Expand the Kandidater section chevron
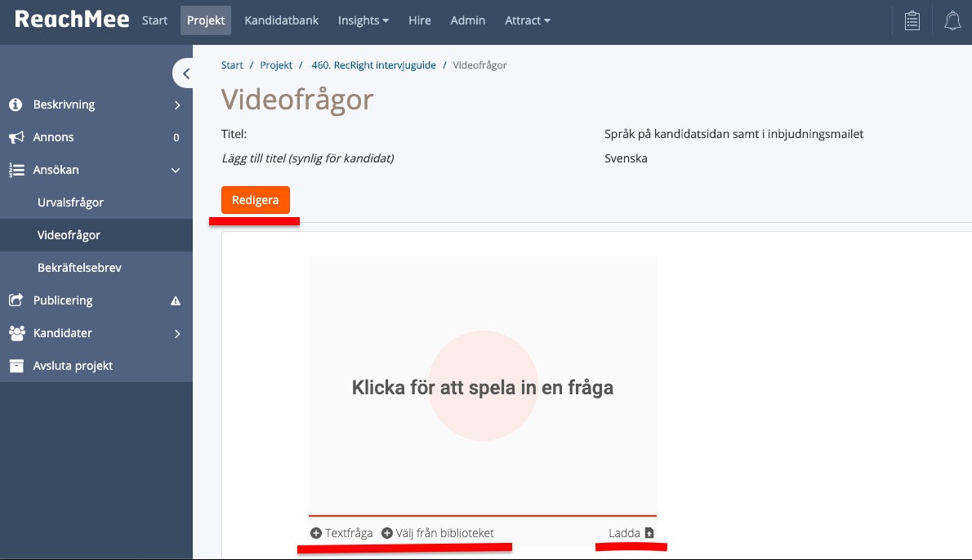 [177, 334]
